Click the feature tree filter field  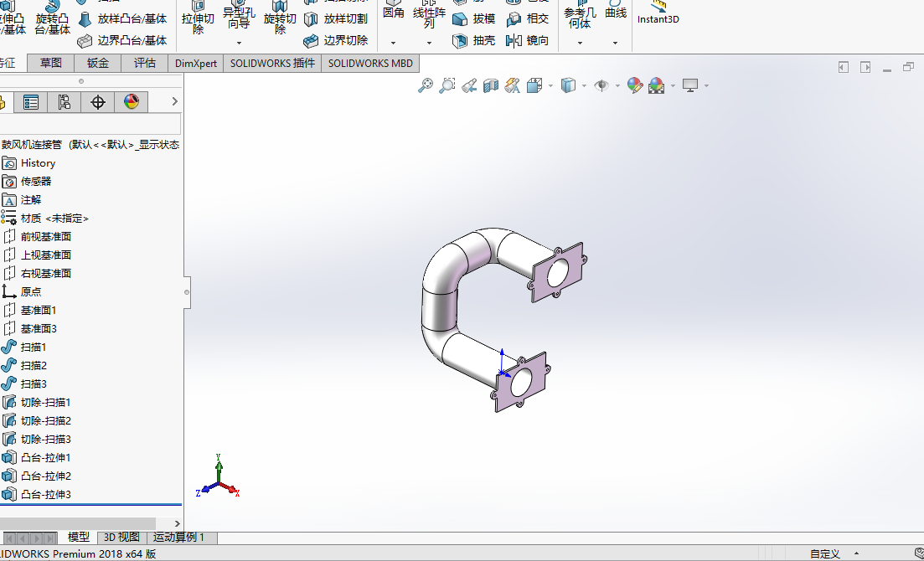click(x=90, y=124)
